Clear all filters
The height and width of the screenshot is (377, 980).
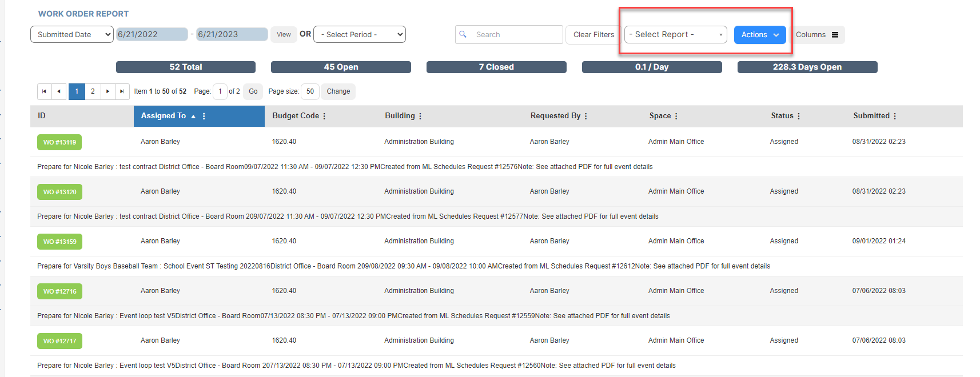(593, 34)
